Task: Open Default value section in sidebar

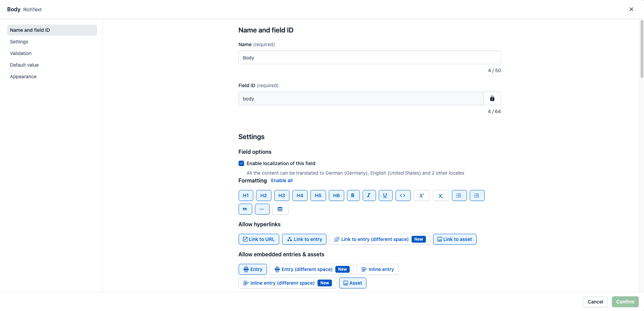Action: (52, 65)
